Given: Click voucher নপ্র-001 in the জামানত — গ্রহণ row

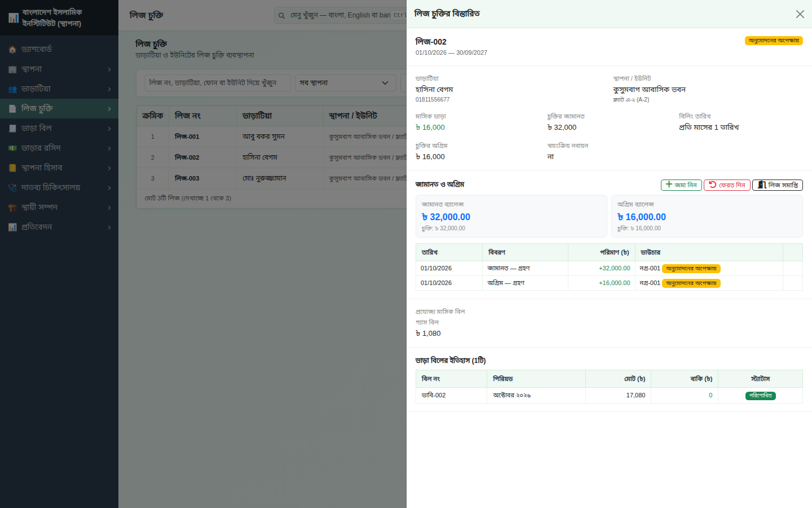Looking at the screenshot, I should [650, 269].
